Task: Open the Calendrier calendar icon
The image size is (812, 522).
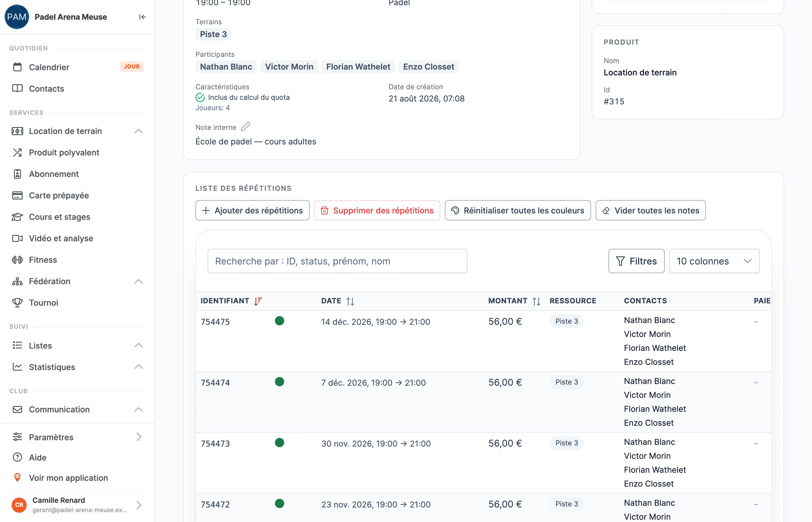Action: [x=17, y=67]
